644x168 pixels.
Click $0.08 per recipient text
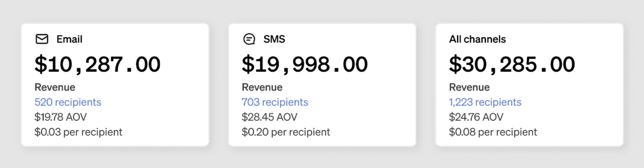click(x=493, y=132)
